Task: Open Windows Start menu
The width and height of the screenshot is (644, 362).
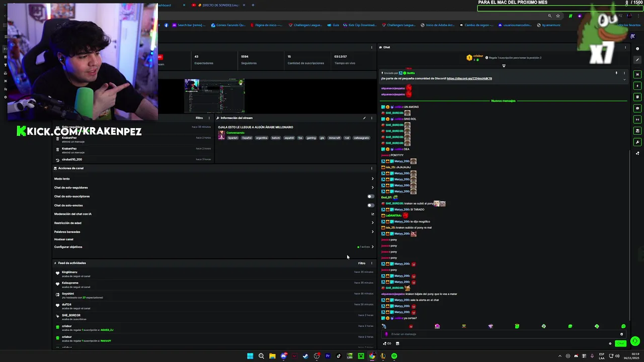Action: (250, 356)
